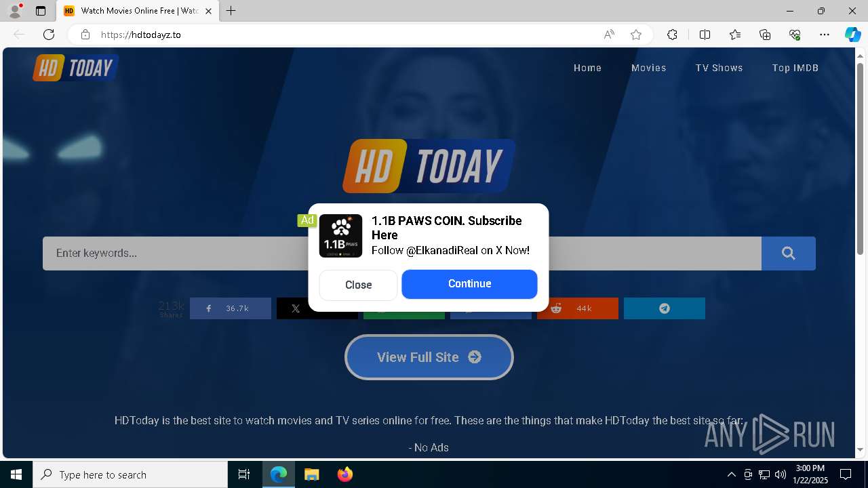Screen dimensions: 868x488
Task: Share on Facebook button showing 36.7k
Action: coord(231,308)
